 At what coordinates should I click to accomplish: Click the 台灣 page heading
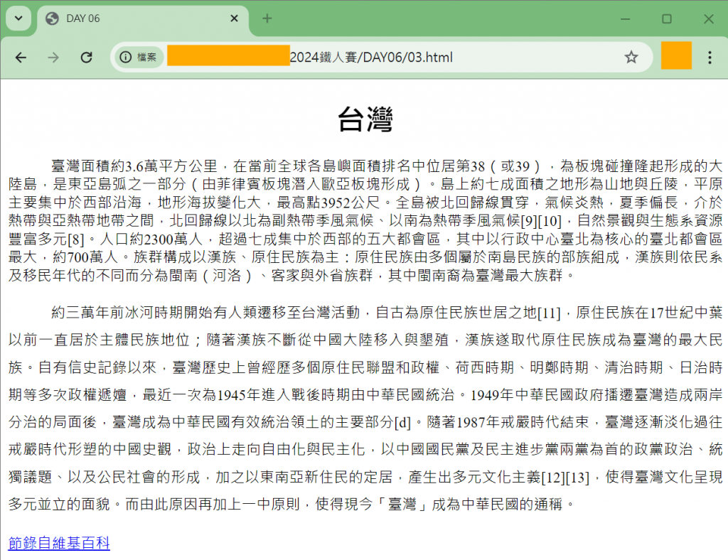click(x=365, y=119)
